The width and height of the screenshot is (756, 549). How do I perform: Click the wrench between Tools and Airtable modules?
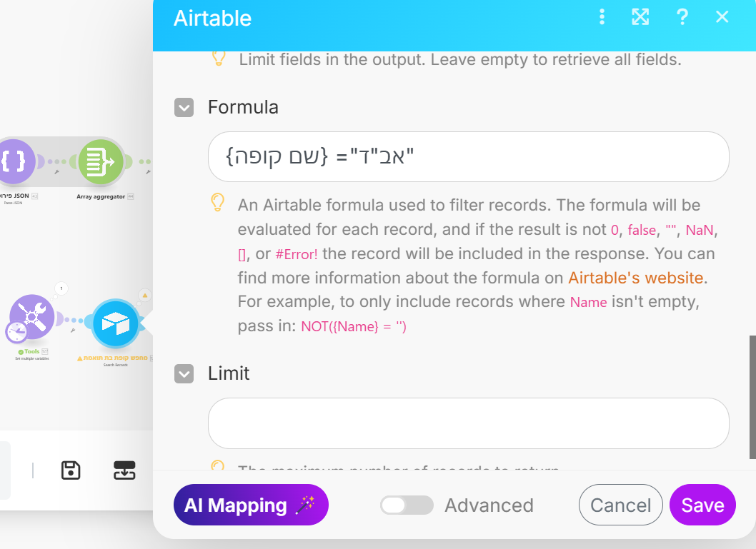pos(74,331)
